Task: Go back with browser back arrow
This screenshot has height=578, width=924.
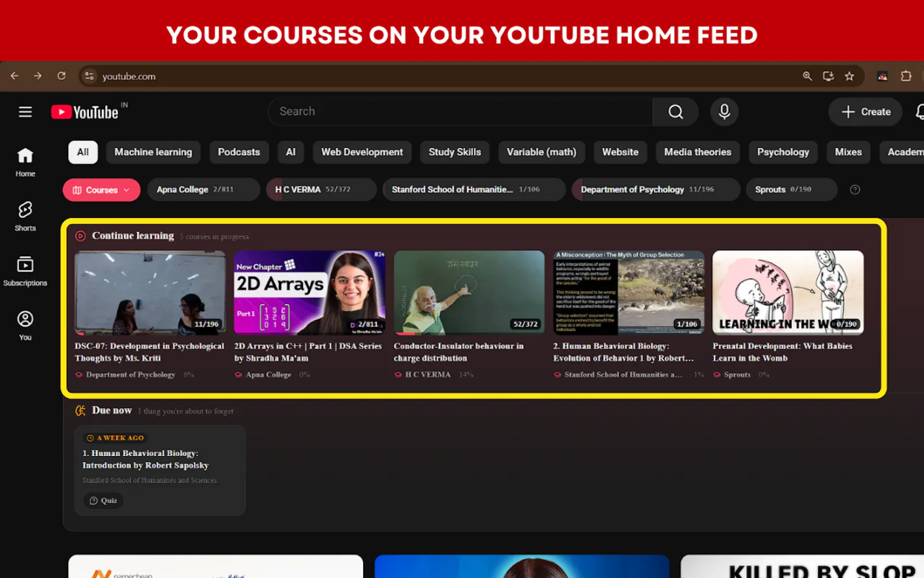Action: coord(14,76)
